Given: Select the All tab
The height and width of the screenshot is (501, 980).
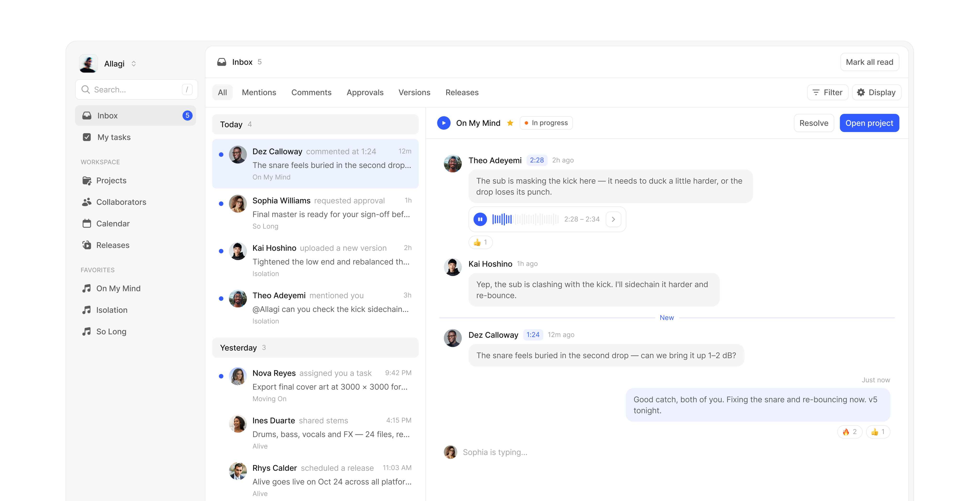Looking at the screenshot, I should coord(222,92).
